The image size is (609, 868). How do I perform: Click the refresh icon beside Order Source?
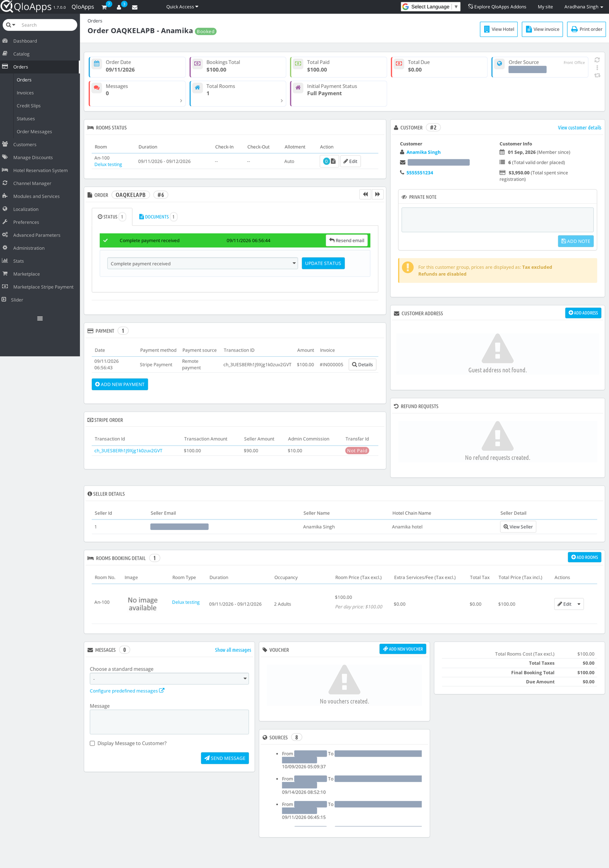[597, 60]
